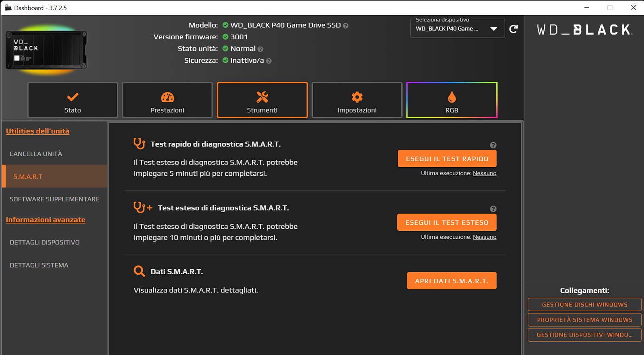Click the WD_BLACK logo in right panel

pyautogui.click(x=584, y=30)
